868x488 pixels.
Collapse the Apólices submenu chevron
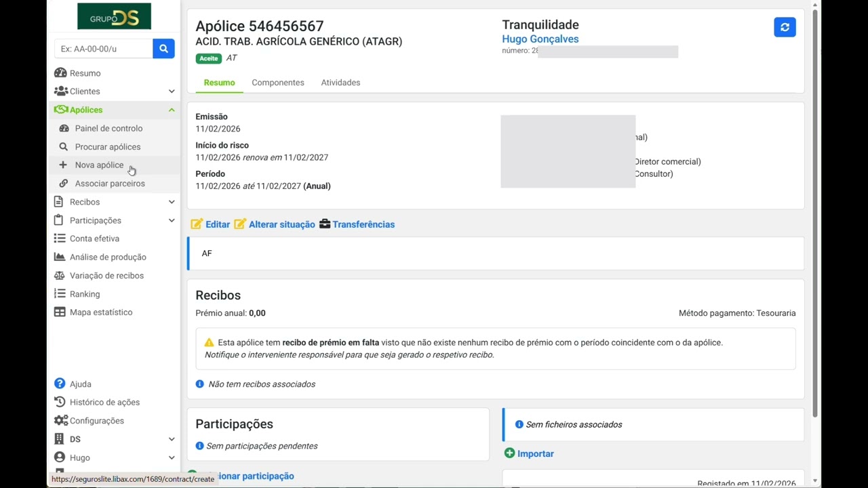tap(172, 110)
